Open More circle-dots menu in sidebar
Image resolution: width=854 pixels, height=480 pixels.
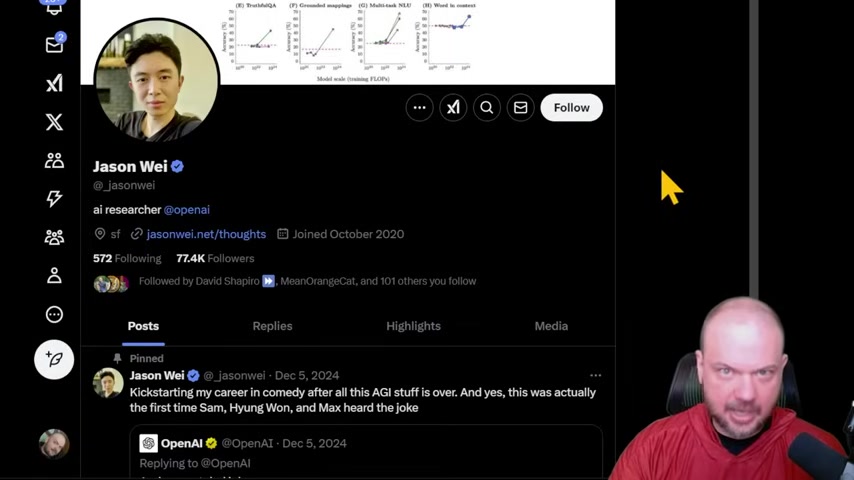coord(54,314)
